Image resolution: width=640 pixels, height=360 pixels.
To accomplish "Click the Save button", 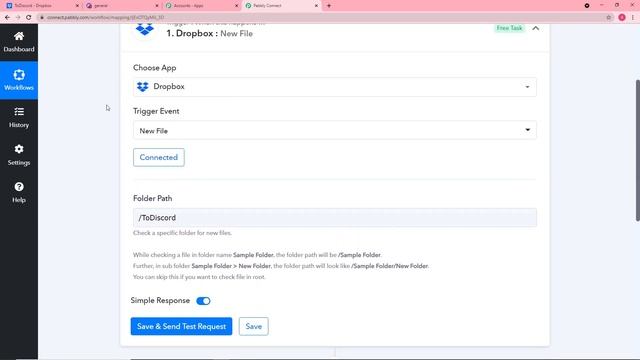I will point(253,327).
